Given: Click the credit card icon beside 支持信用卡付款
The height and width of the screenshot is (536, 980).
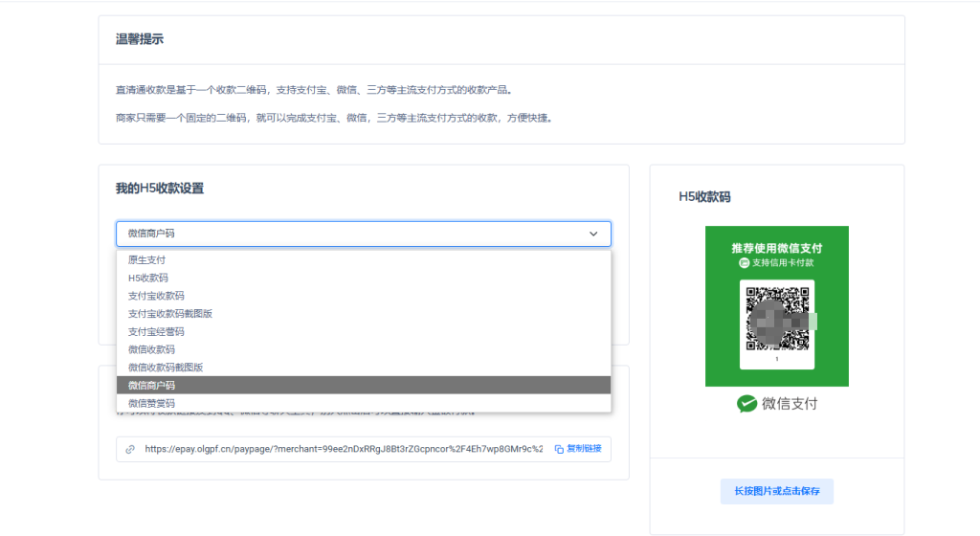Looking at the screenshot, I should (x=744, y=263).
